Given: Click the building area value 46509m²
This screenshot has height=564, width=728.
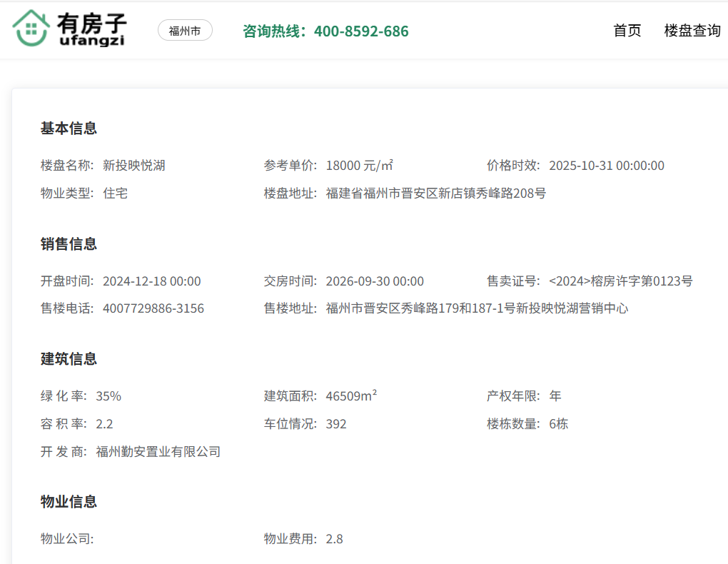Looking at the screenshot, I should 351,396.
